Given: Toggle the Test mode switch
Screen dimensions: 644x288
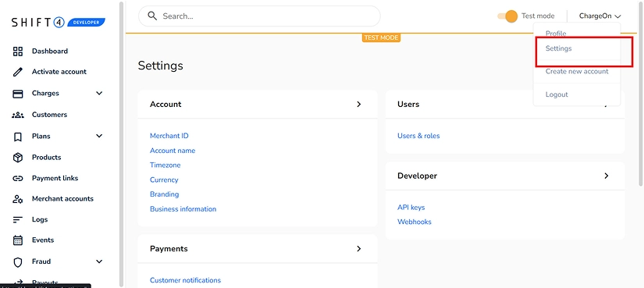Looking at the screenshot, I should click(x=507, y=16).
